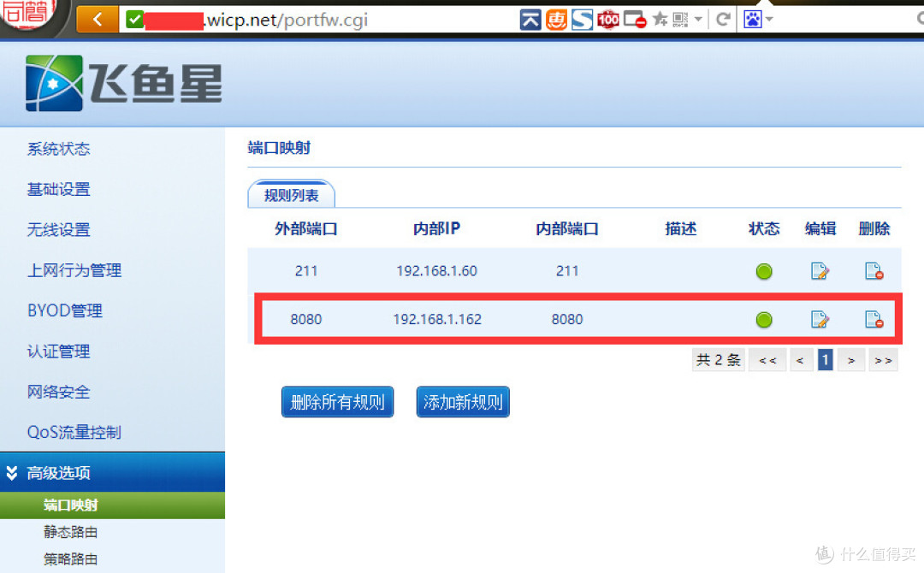Image resolution: width=924 pixels, height=573 pixels.
Task: Open the toolbar dropdown arrow beside QR icon
Action: [698, 20]
